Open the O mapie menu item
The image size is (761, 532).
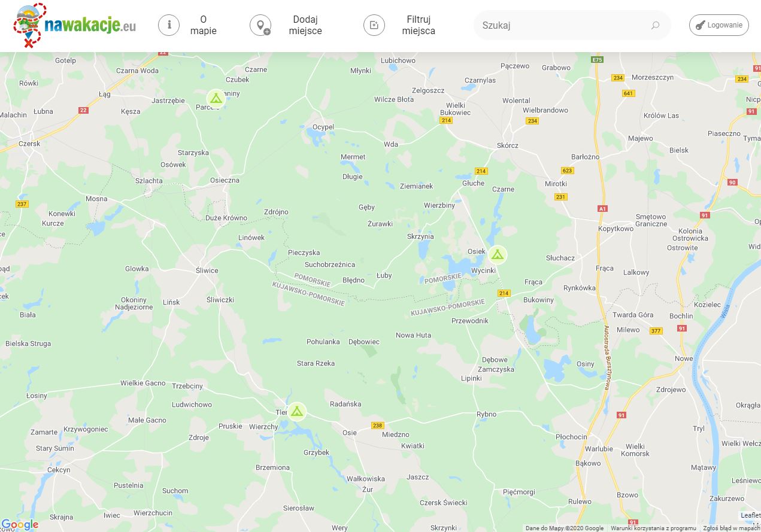(x=204, y=25)
